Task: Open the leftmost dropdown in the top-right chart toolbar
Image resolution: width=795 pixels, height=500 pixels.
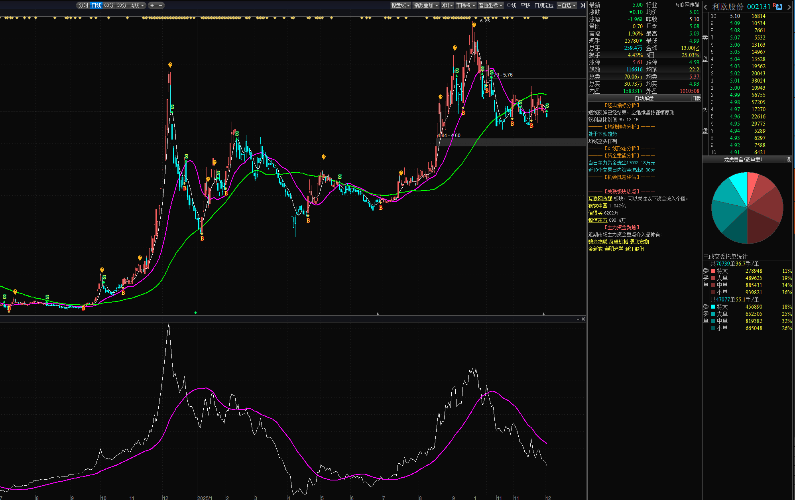Action: pyautogui.click(x=400, y=5)
